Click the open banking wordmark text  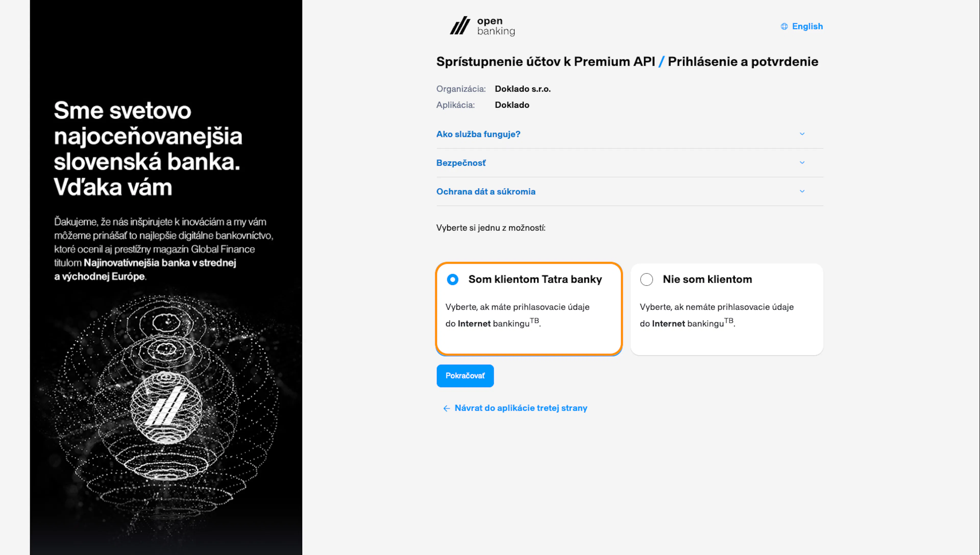(496, 26)
